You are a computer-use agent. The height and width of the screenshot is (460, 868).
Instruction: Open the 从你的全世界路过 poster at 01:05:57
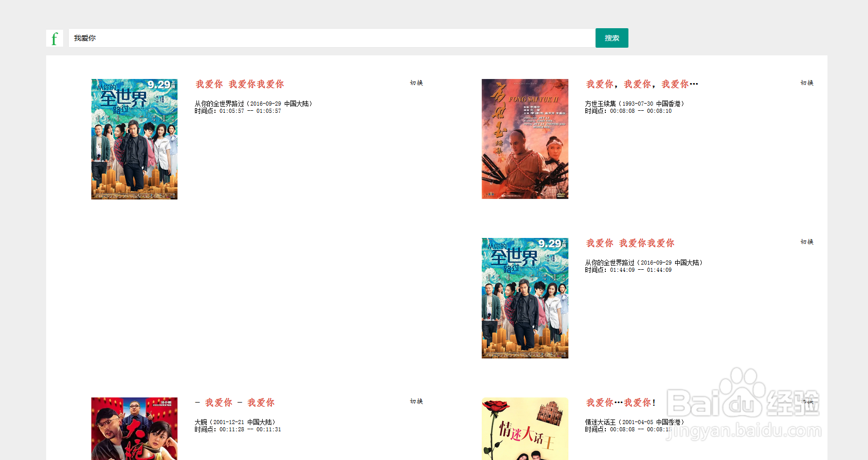pyautogui.click(x=134, y=139)
